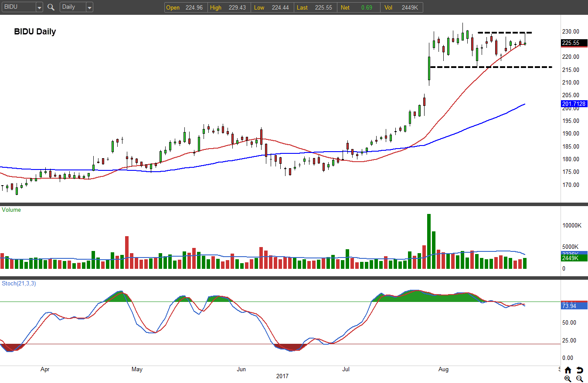Open the ticker symbol dropdown arrow beside BIDU

coord(39,7)
